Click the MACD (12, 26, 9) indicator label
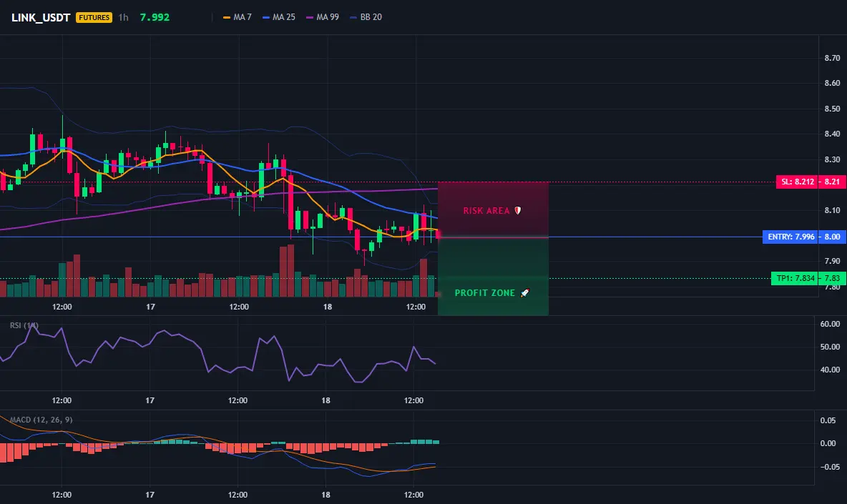Screen dimensions: 847x504 click(x=41, y=420)
